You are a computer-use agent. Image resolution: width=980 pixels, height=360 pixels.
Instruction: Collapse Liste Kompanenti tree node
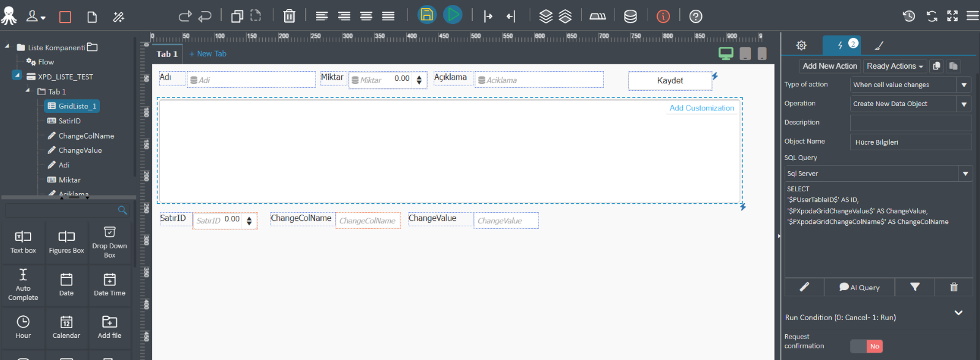(x=7, y=47)
